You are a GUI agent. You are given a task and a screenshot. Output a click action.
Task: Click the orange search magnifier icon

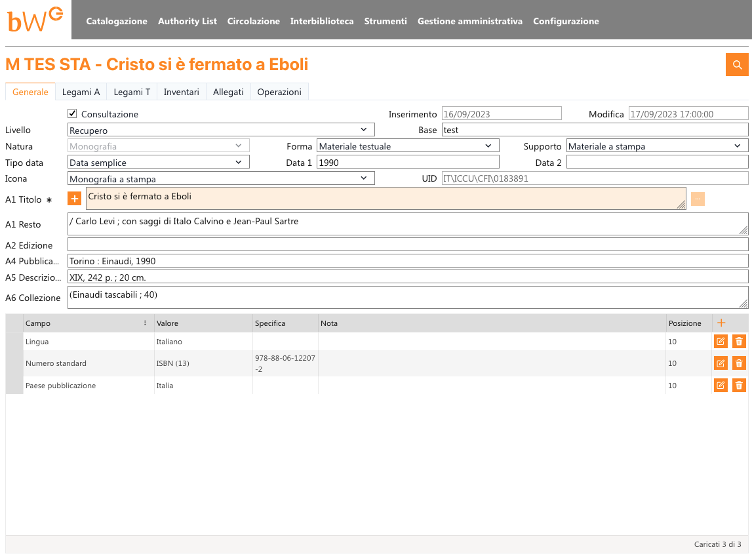click(x=737, y=64)
